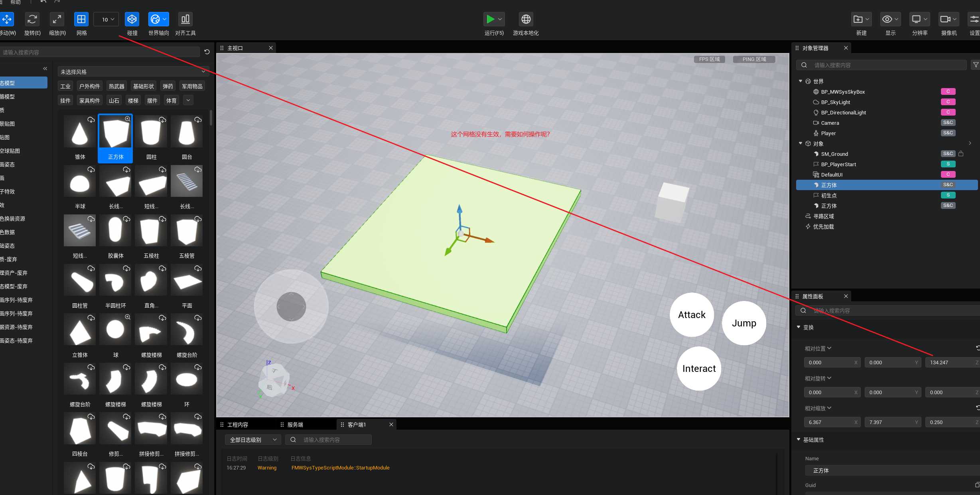Viewport: 980px width, 495px height.
Task: Click the blue Z axis gizmo arrow
Action: pos(459,209)
